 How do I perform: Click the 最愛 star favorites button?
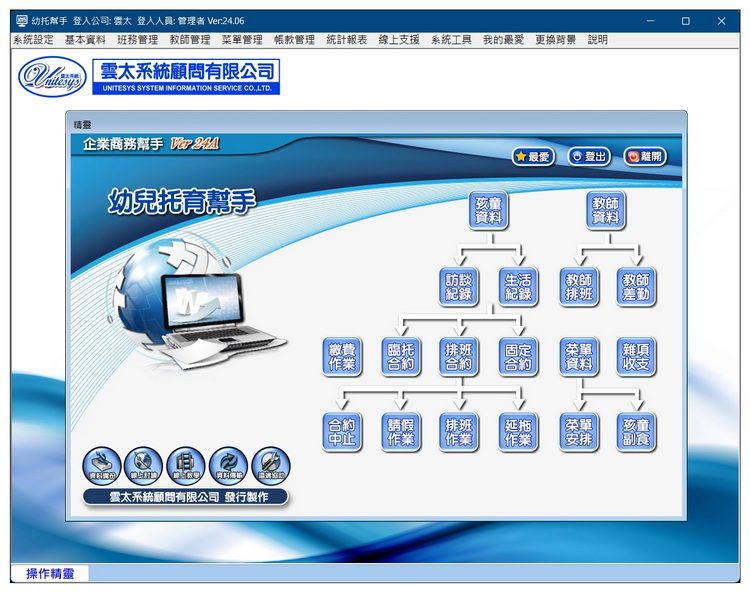[533, 156]
